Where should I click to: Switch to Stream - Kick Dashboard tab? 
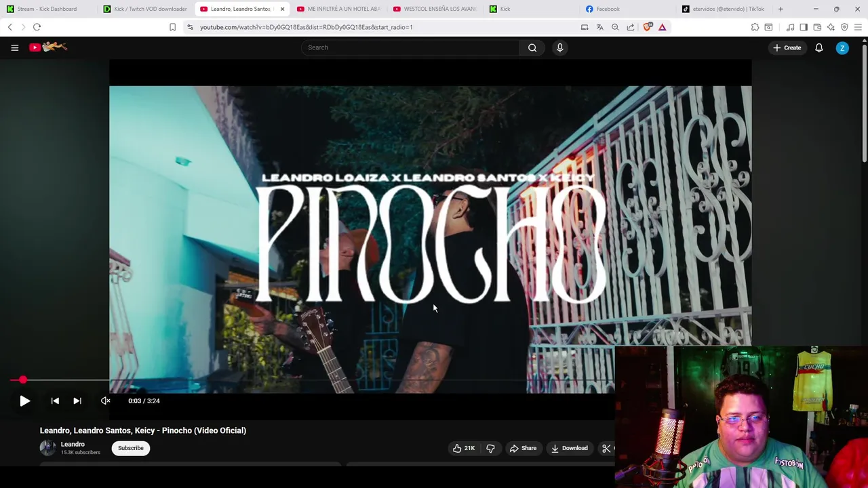(x=47, y=9)
